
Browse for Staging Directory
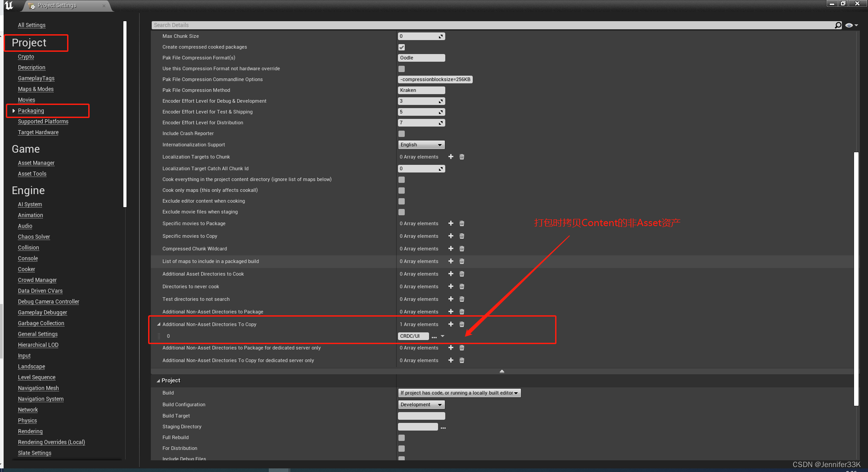point(443,427)
